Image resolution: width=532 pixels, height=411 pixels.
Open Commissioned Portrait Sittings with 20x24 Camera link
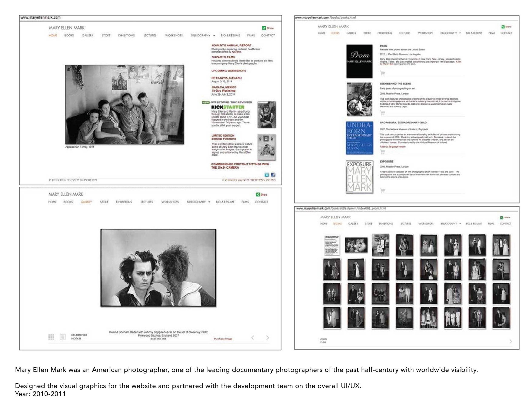240,166
